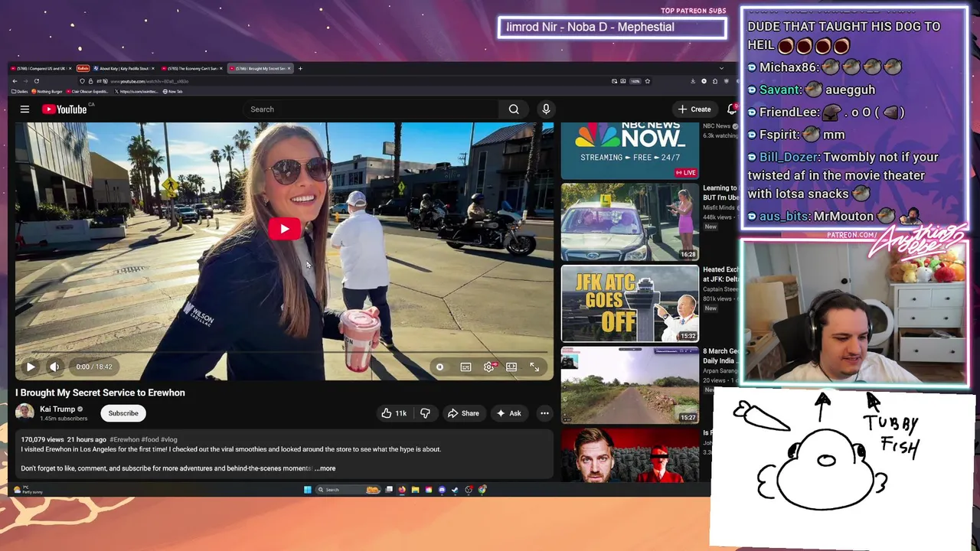Open Clair Obscur Expedition bookmark
This screenshot has width=980, height=551.
click(x=87, y=91)
